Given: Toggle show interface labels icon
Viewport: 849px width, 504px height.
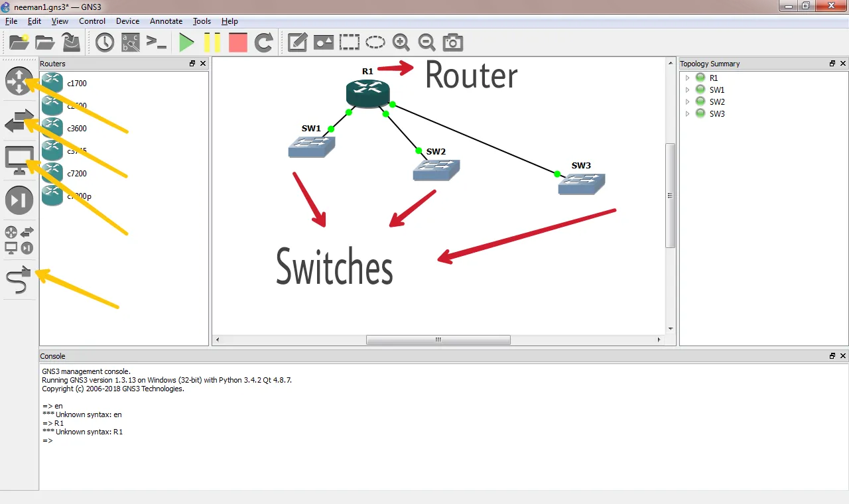Looking at the screenshot, I should 131,43.
